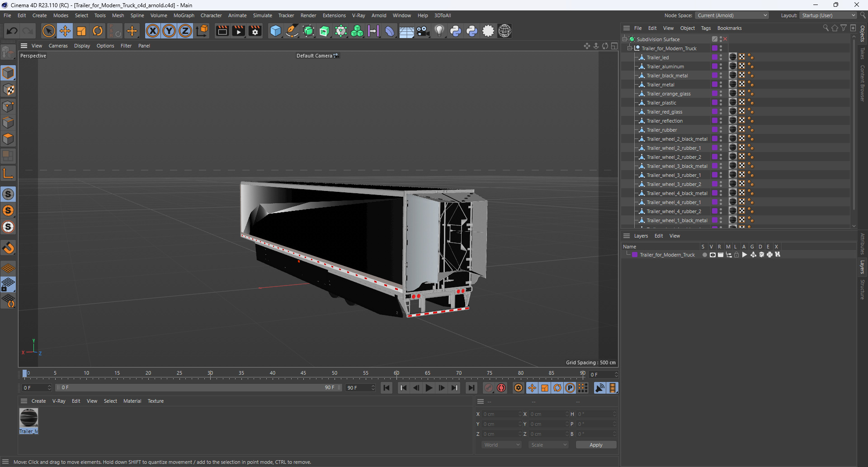The width and height of the screenshot is (868, 467).
Task: Click timeline frame 45 marker
Action: coord(303,374)
